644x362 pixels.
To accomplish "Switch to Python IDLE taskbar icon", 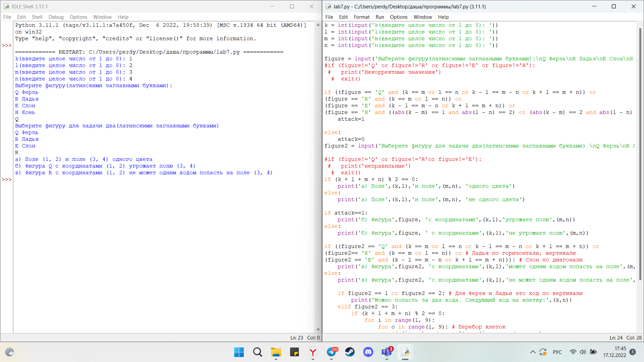I will (x=405, y=352).
